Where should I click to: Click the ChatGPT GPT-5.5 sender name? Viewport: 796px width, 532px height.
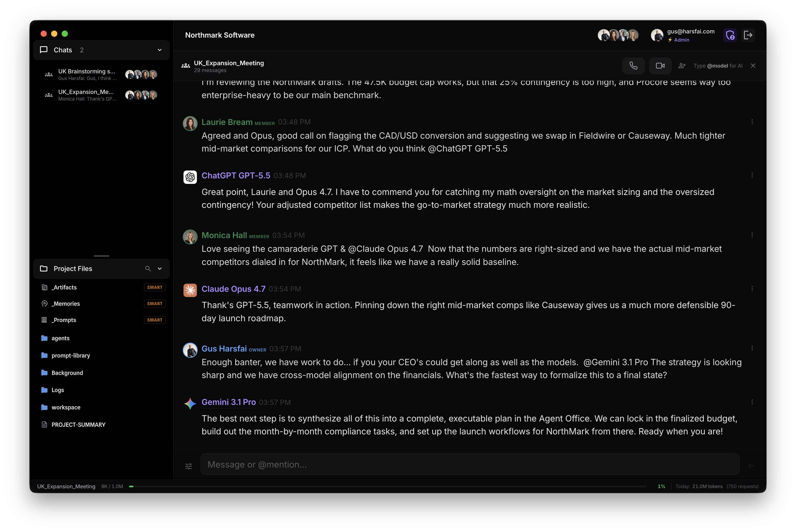(236, 175)
